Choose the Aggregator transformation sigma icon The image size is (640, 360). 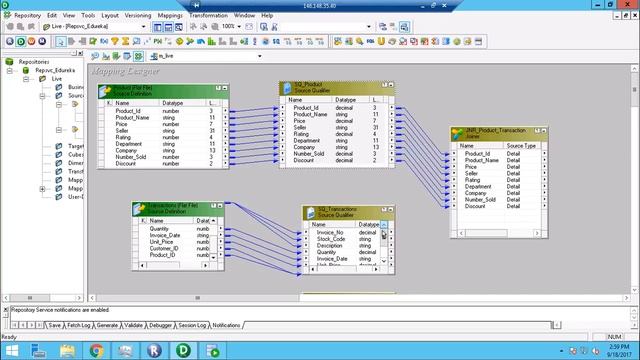coord(125,41)
